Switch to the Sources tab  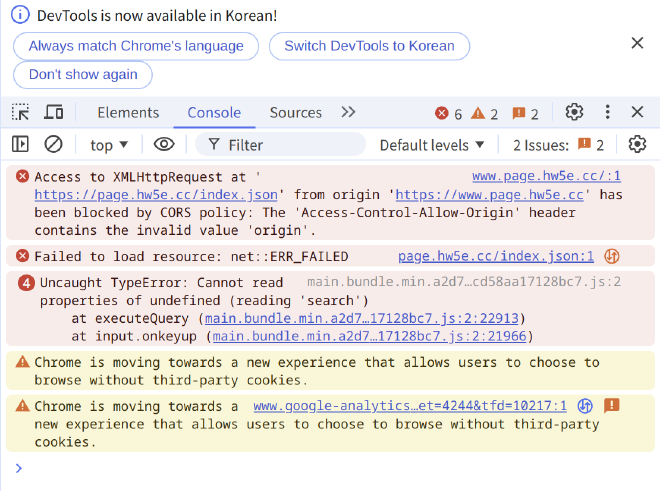click(295, 112)
